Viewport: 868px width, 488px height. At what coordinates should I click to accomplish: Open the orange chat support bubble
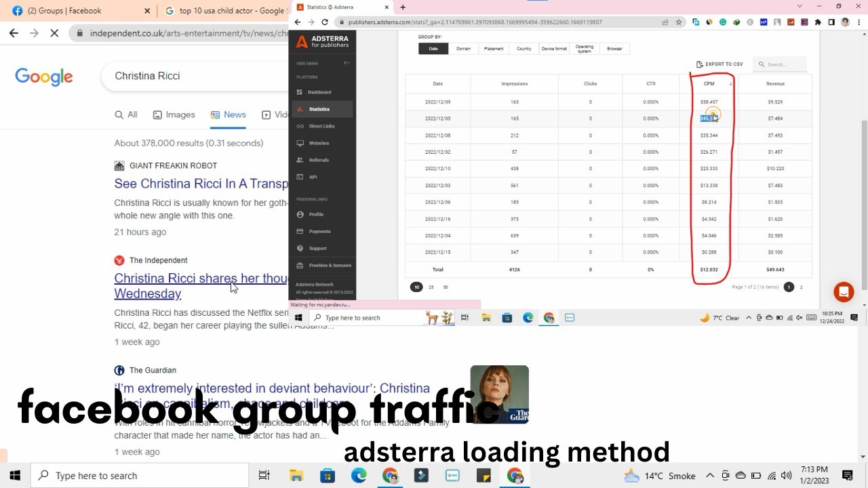pos(844,292)
